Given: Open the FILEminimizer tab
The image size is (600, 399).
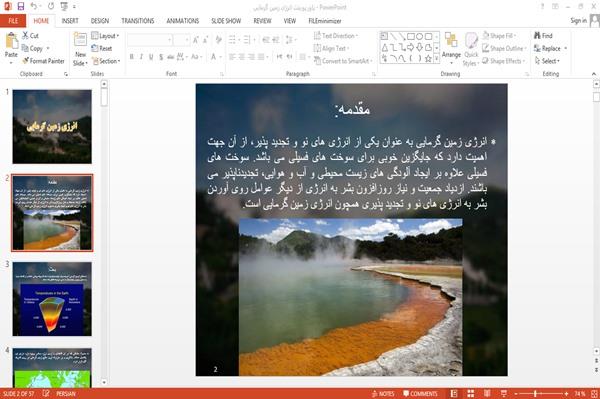Looking at the screenshot, I should click(324, 21).
